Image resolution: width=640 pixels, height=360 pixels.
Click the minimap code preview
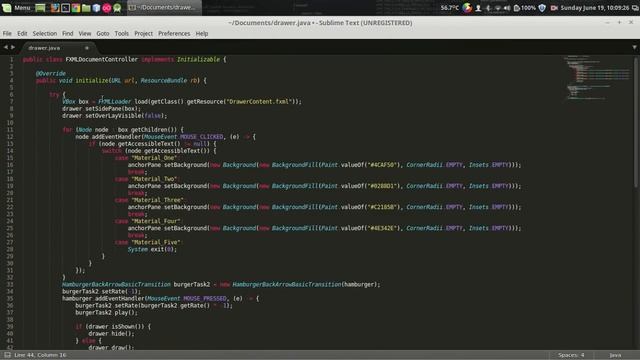click(x=597, y=78)
